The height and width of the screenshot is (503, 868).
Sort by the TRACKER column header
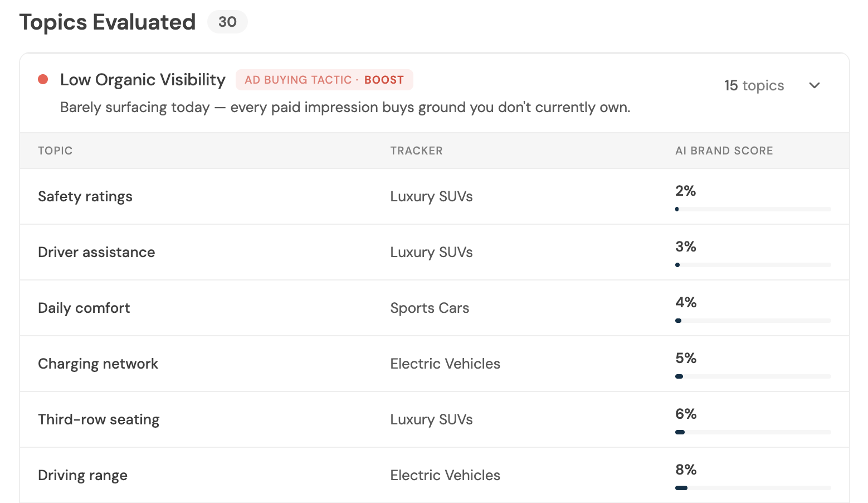416,151
